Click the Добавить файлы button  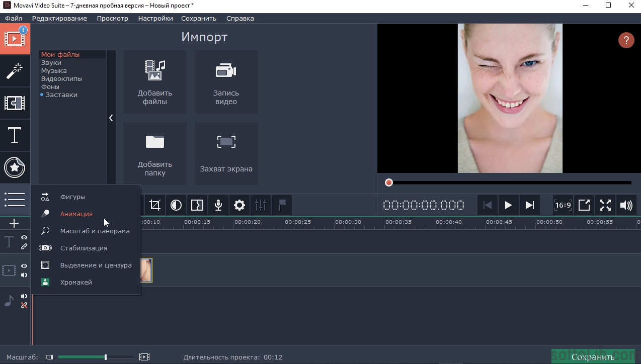(x=155, y=82)
